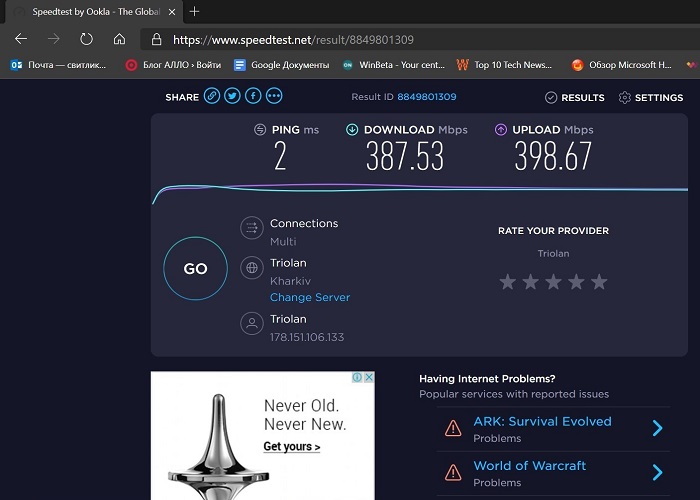Click the upload arrow icon

point(500,130)
